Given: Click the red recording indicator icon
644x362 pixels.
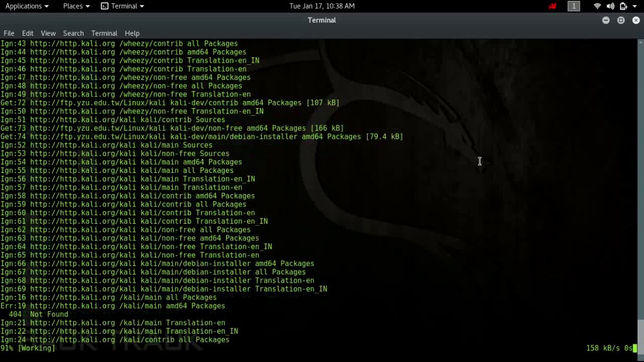Looking at the screenshot, I should click(x=553, y=6).
